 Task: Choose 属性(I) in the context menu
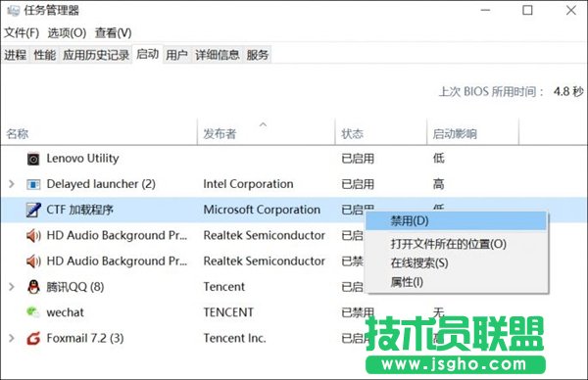(456, 282)
